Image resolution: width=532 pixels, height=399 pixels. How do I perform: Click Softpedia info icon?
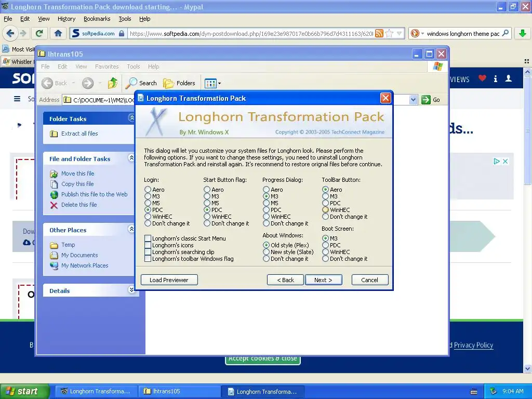tap(495, 79)
